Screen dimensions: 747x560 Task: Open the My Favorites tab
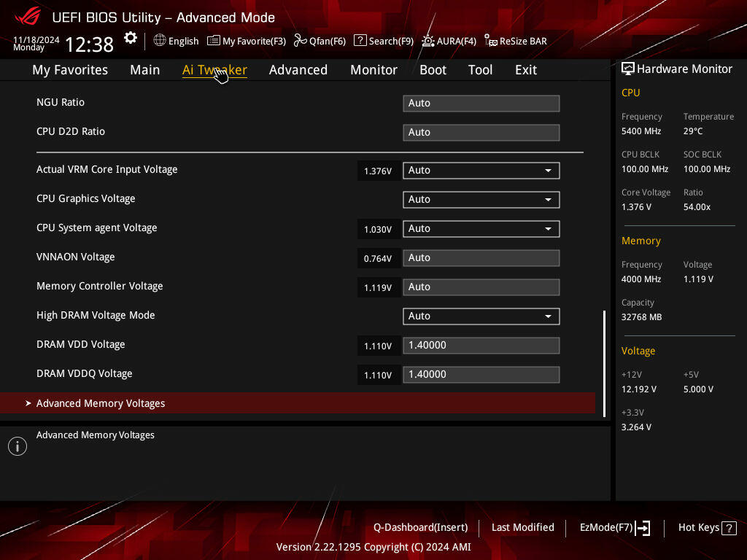pyautogui.click(x=70, y=70)
